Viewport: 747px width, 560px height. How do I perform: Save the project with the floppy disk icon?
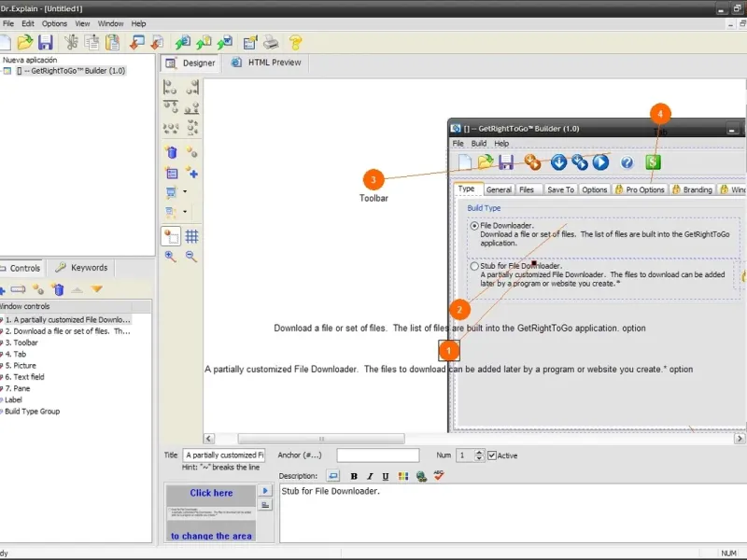[46, 42]
